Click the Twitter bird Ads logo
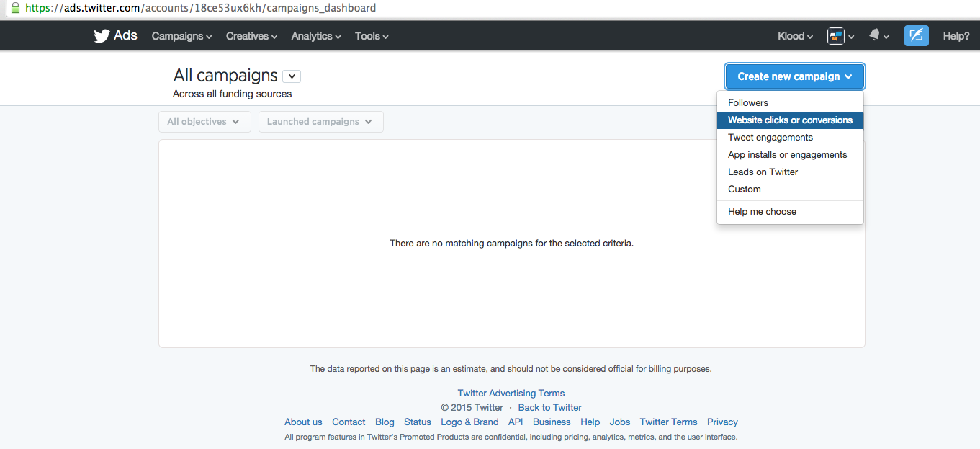Screen dimensions: 980x449 click(x=115, y=36)
